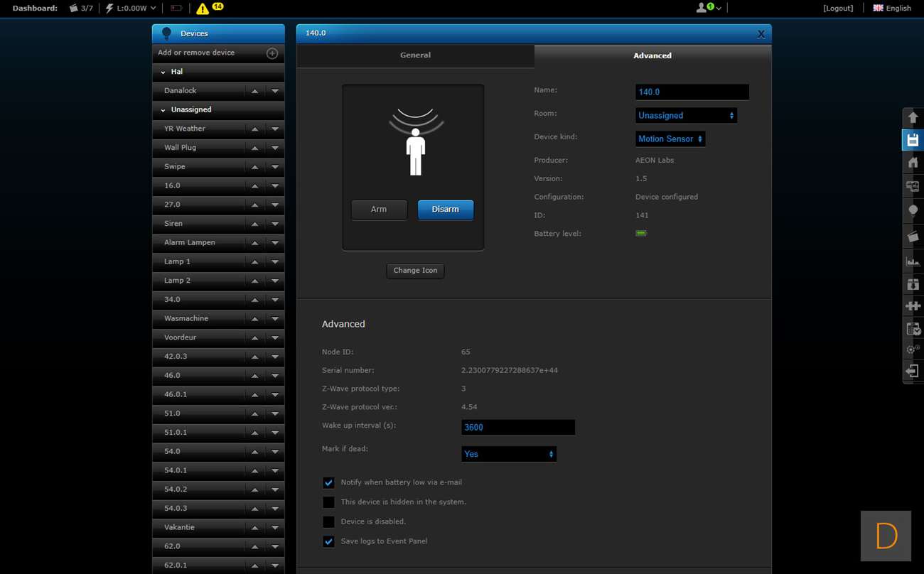Click the logout arrow icon in sidebar
The height and width of the screenshot is (574, 924).
point(913,371)
